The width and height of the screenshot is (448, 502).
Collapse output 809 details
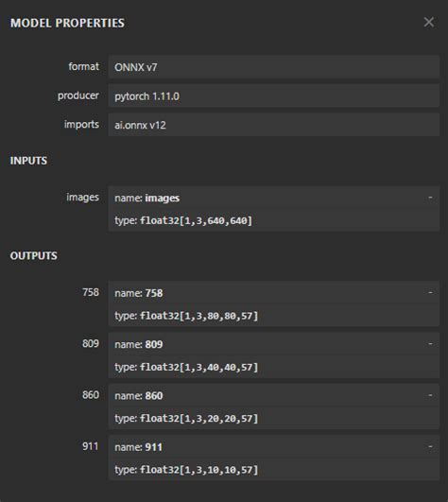(x=430, y=344)
